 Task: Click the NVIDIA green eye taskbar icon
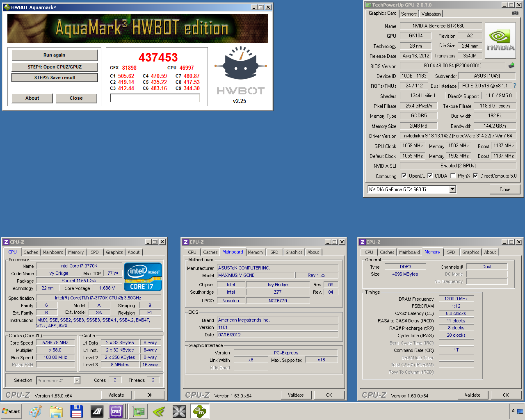pos(159,411)
